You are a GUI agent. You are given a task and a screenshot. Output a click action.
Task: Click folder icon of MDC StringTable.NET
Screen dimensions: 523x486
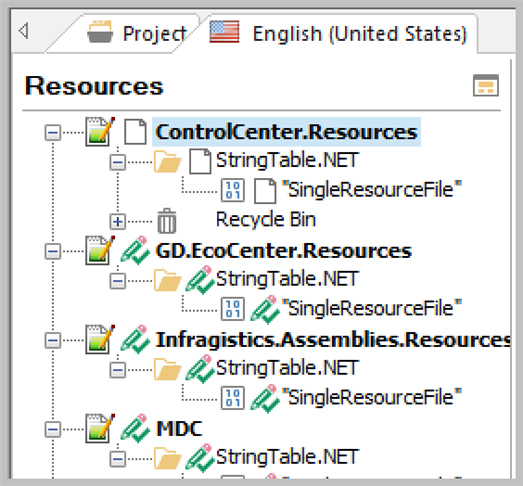[167, 458]
